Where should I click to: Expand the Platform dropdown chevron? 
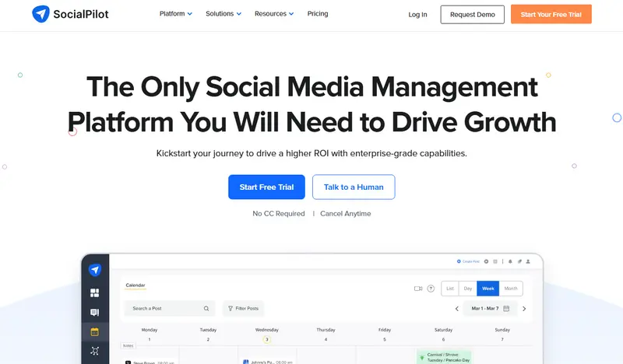pyautogui.click(x=190, y=14)
